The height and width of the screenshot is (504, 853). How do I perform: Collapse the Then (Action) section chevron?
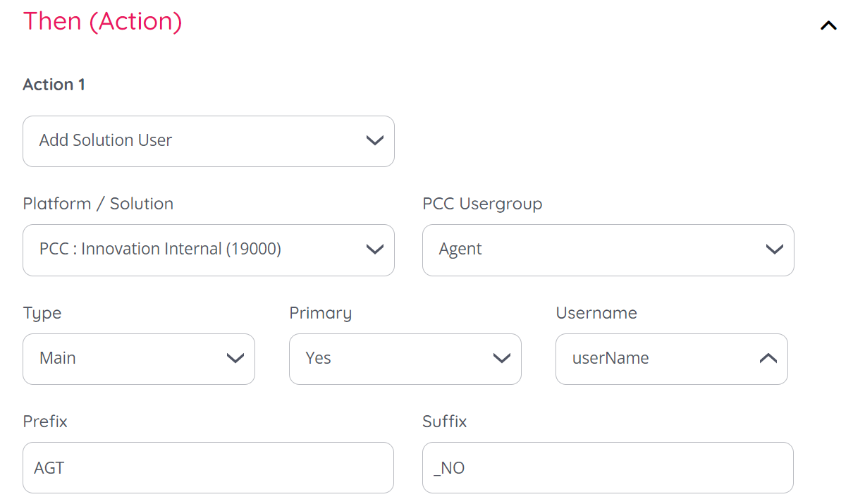tap(828, 26)
